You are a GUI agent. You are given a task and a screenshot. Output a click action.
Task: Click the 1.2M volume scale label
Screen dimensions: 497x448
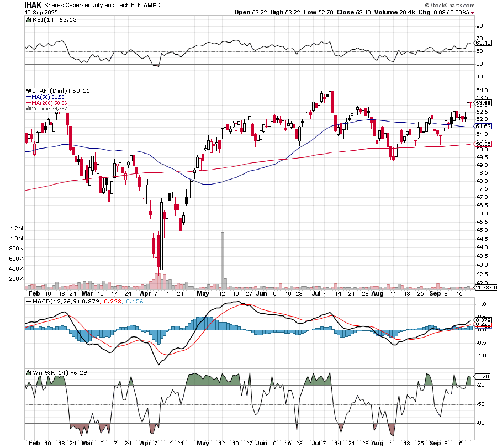[x=17, y=229]
